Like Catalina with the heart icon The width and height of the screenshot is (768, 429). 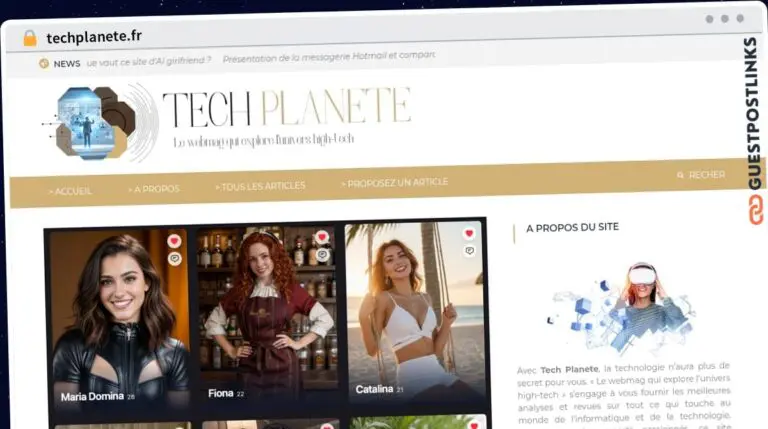click(469, 234)
